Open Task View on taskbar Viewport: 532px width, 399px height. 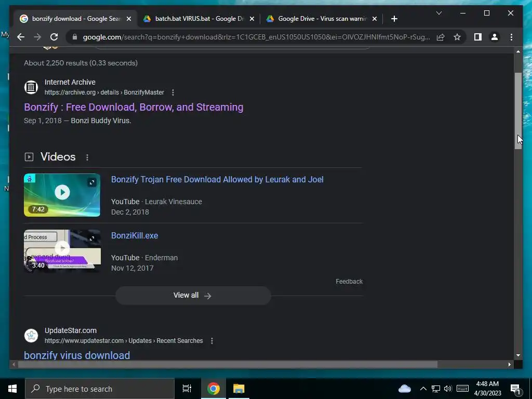187,389
